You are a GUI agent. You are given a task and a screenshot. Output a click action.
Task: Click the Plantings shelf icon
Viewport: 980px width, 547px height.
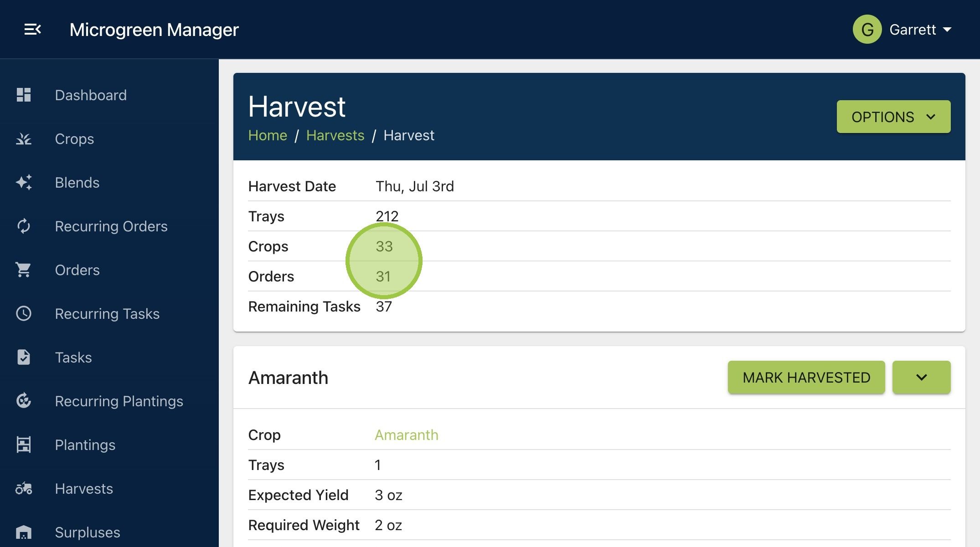(24, 445)
